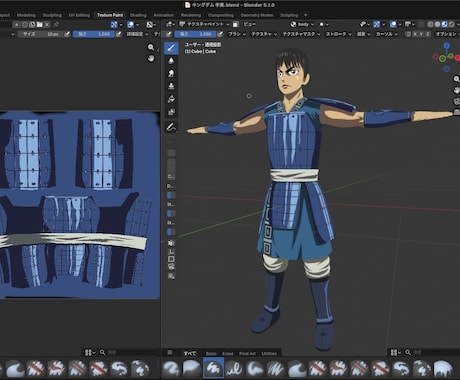Click the zoom magnifier in the 3D viewport

456,79
